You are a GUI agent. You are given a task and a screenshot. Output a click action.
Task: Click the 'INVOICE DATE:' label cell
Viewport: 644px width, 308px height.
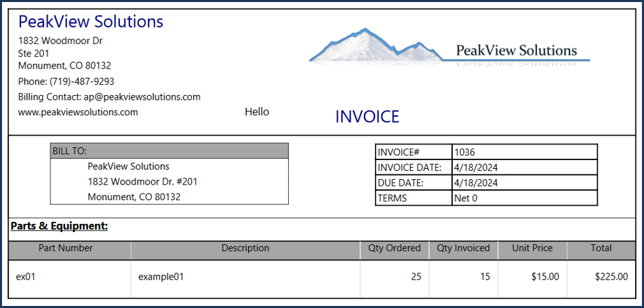tap(414, 168)
